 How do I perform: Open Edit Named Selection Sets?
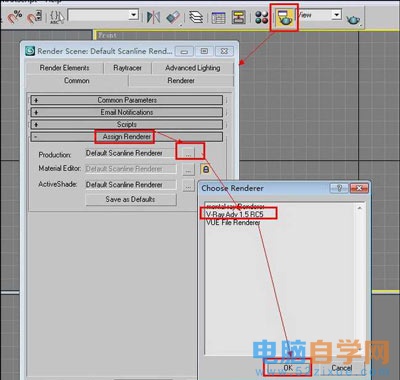click(x=57, y=17)
